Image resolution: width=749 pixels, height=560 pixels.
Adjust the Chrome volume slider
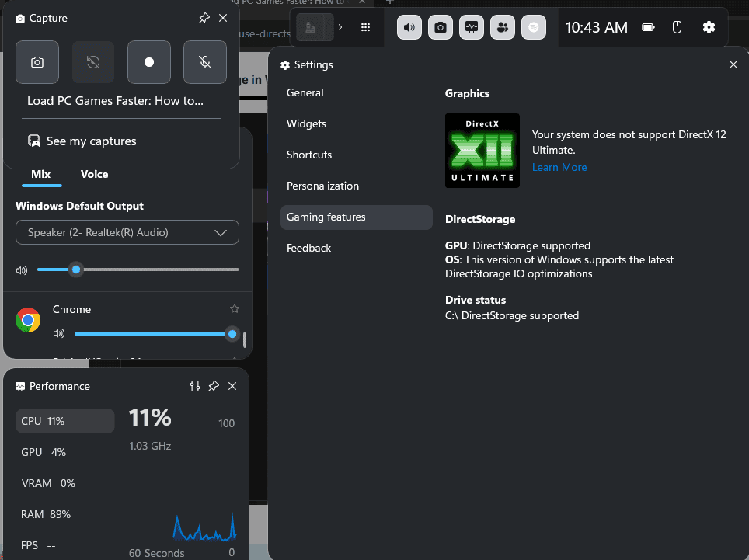[x=155, y=334]
